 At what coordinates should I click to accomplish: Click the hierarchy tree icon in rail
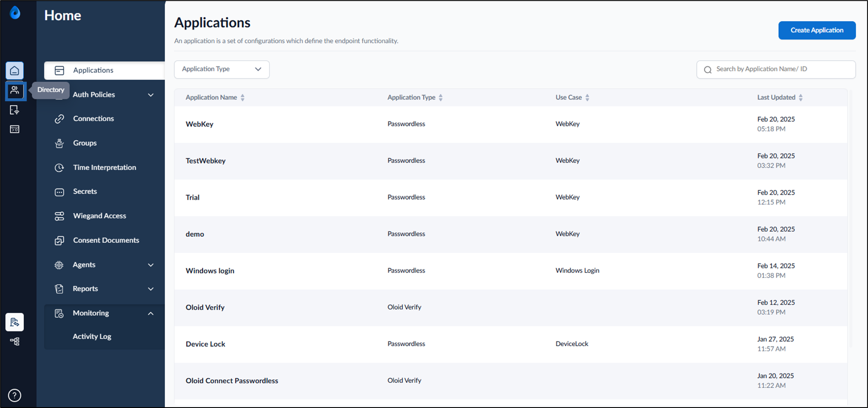point(15,341)
